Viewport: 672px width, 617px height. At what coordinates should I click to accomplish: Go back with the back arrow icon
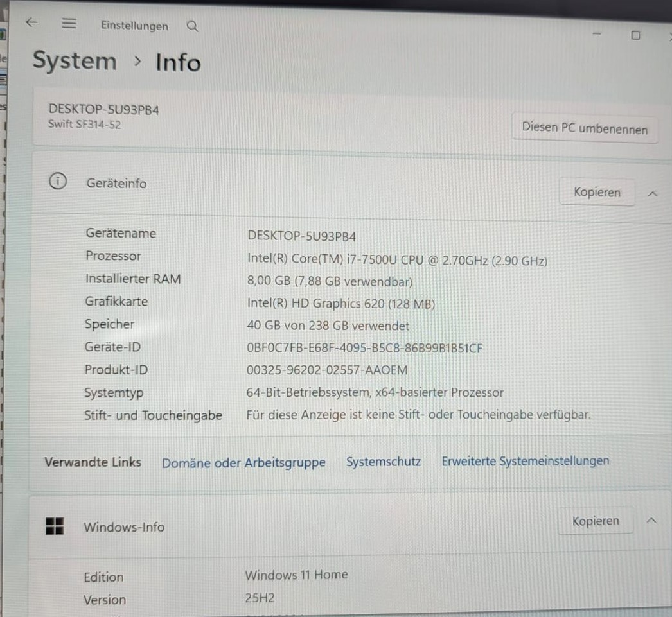tap(31, 22)
